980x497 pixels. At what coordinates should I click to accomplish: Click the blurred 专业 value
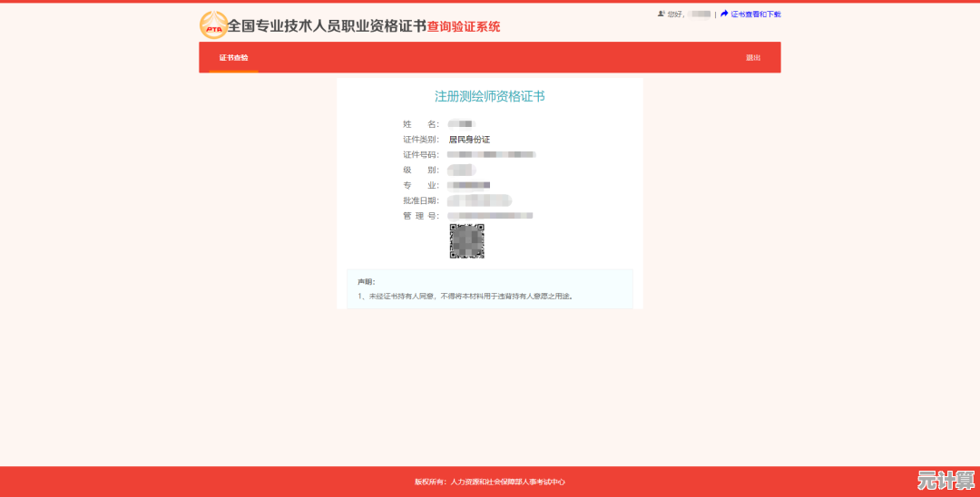click(x=470, y=185)
